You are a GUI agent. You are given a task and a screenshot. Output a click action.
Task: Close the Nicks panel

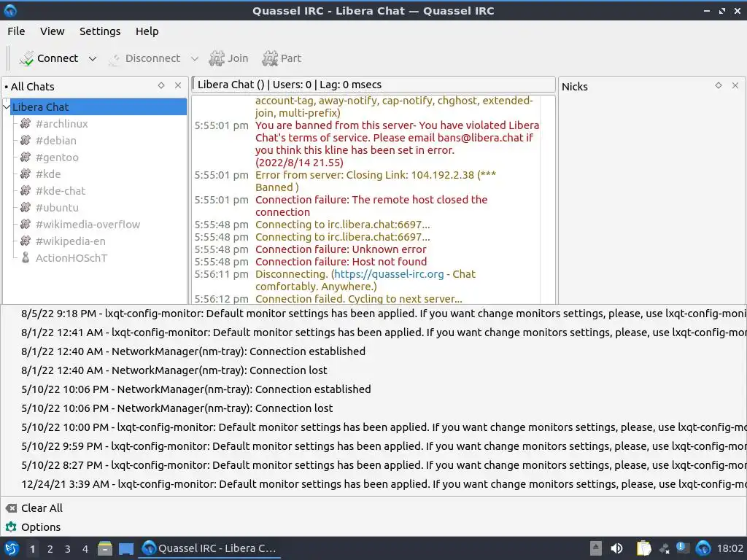(735, 85)
